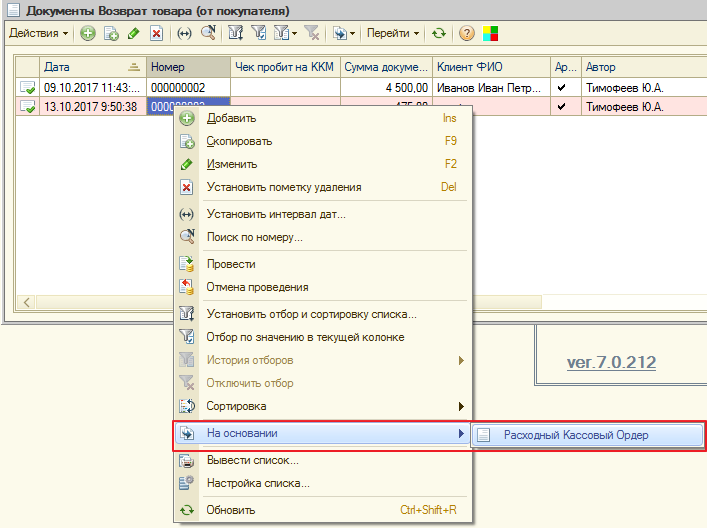Click the Провести menu icon

186,264
